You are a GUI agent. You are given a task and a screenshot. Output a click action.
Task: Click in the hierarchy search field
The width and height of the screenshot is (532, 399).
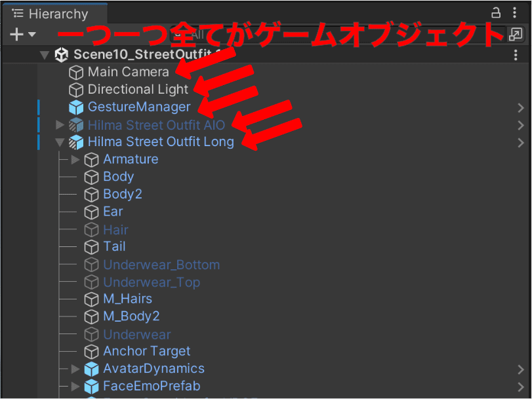[x=338, y=34]
